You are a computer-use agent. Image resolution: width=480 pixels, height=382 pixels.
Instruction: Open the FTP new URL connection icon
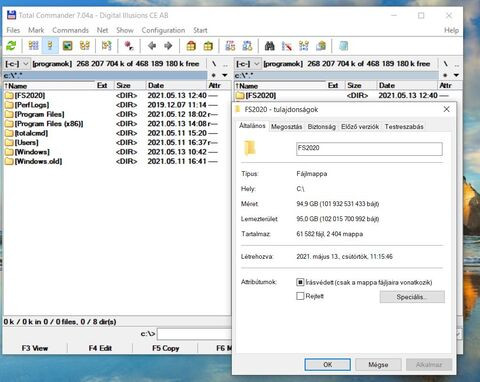coord(247,46)
